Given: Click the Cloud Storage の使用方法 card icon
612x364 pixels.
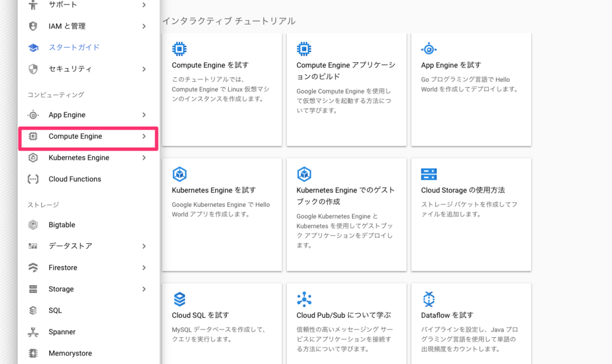Looking at the screenshot, I should click(429, 174).
